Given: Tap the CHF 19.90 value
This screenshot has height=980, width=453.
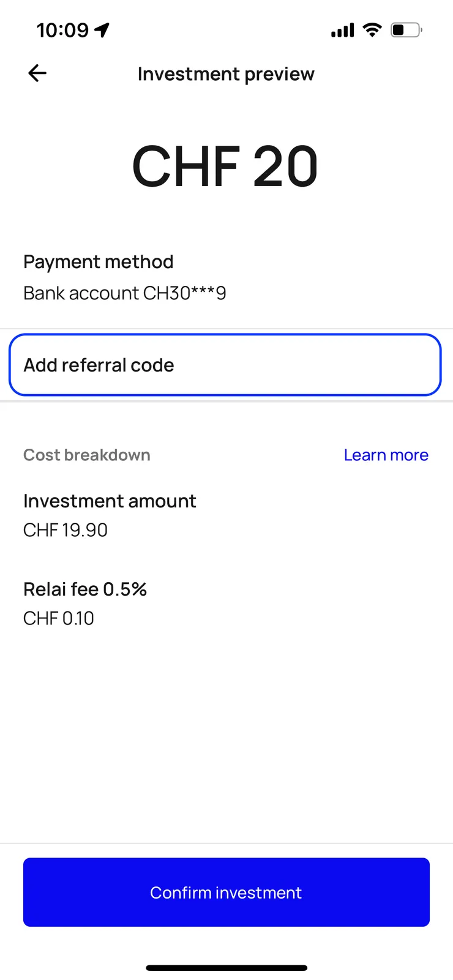Looking at the screenshot, I should coord(66,530).
